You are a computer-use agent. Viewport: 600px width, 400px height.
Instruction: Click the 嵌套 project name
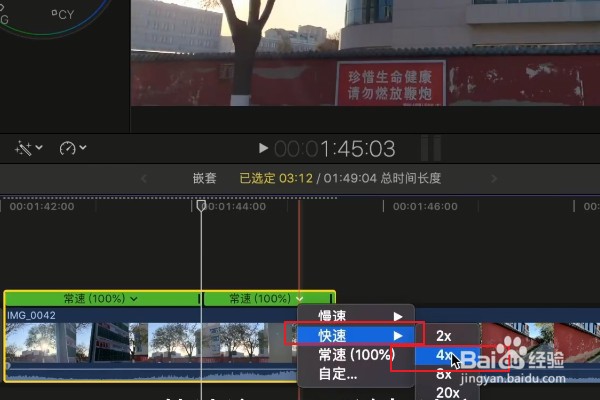click(204, 178)
